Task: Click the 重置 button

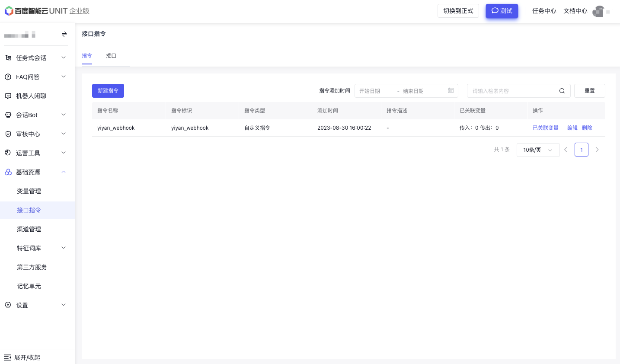Action: 590,91
